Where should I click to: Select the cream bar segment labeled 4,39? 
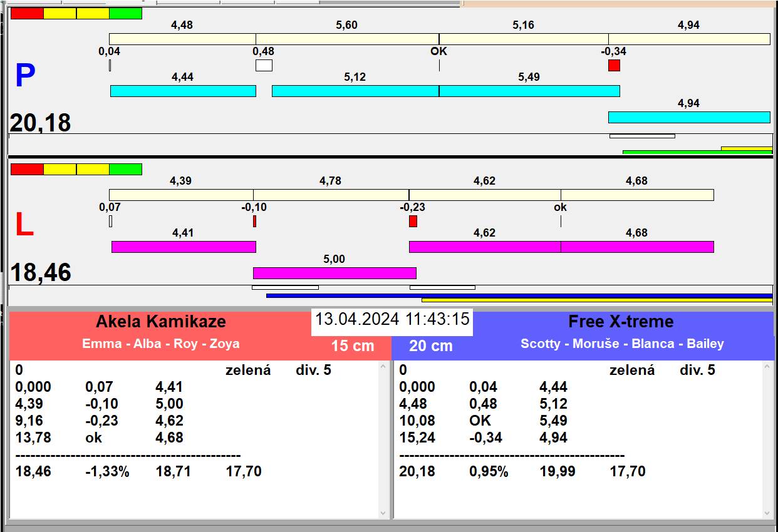point(181,195)
